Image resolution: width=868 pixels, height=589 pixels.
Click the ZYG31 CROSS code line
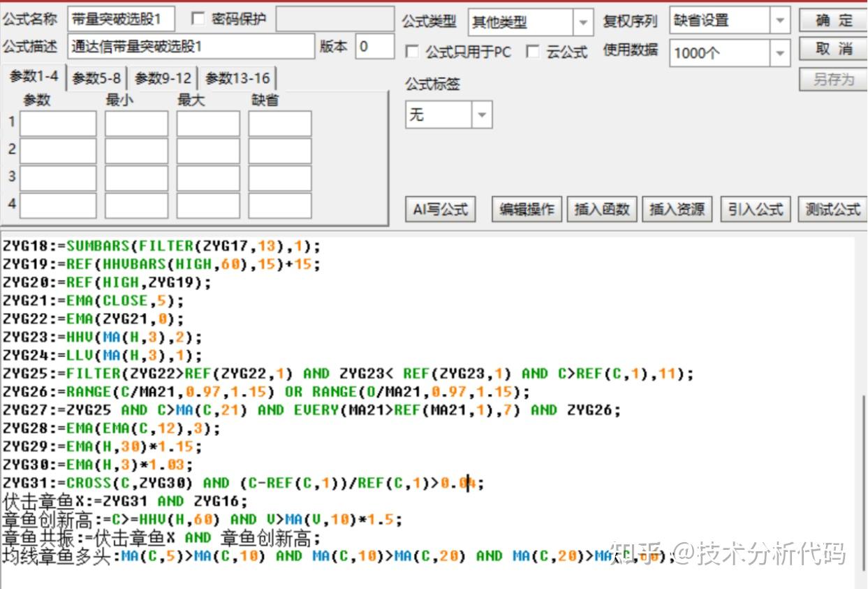point(244,482)
